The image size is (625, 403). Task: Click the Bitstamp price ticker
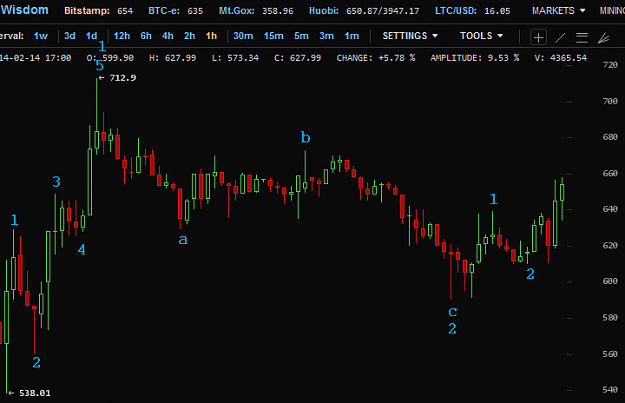tap(98, 11)
